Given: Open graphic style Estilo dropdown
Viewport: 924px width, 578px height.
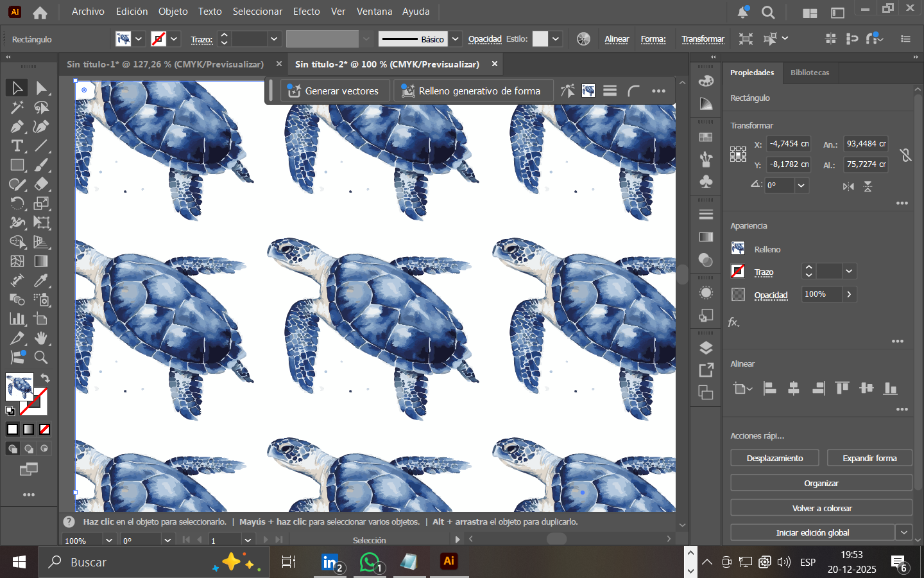Looking at the screenshot, I should (556, 39).
